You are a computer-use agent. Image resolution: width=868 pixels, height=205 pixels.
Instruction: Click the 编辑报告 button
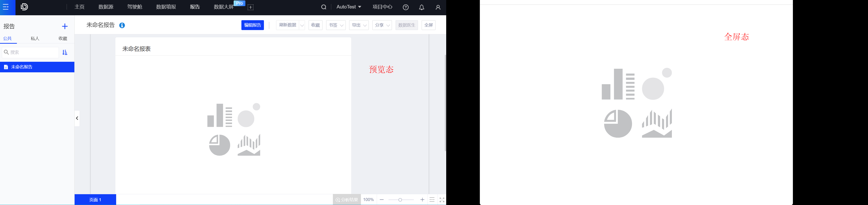(252, 25)
